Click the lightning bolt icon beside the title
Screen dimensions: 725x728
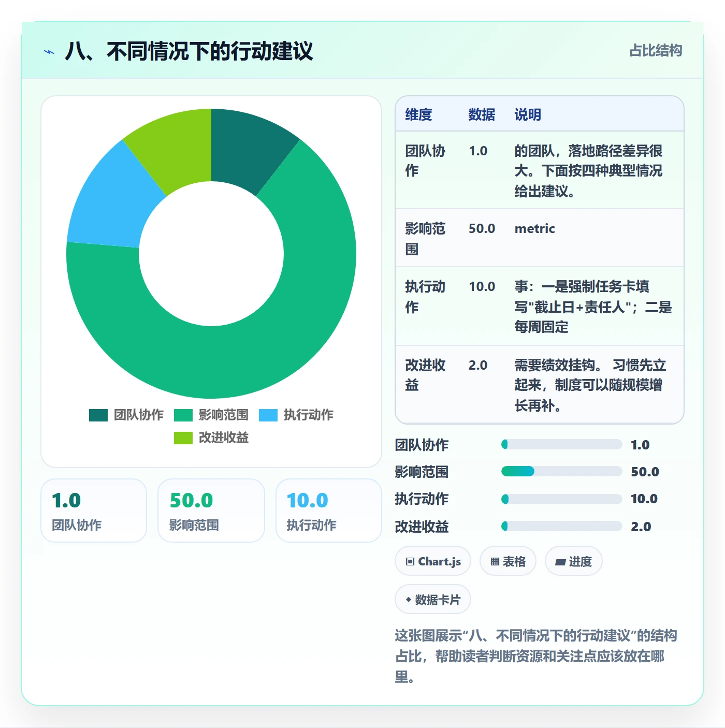pos(49,52)
